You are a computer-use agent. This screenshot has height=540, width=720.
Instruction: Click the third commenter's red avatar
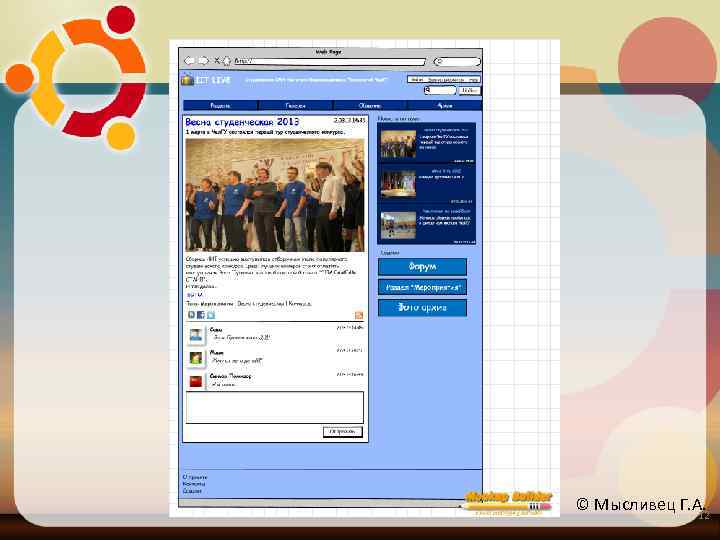[196, 381]
